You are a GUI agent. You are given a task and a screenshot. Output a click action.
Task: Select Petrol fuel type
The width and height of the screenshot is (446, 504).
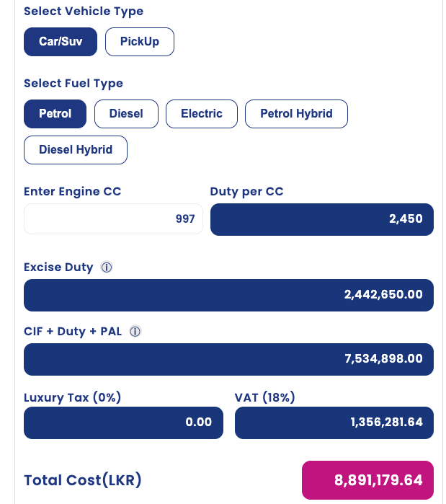click(x=55, y=114)
